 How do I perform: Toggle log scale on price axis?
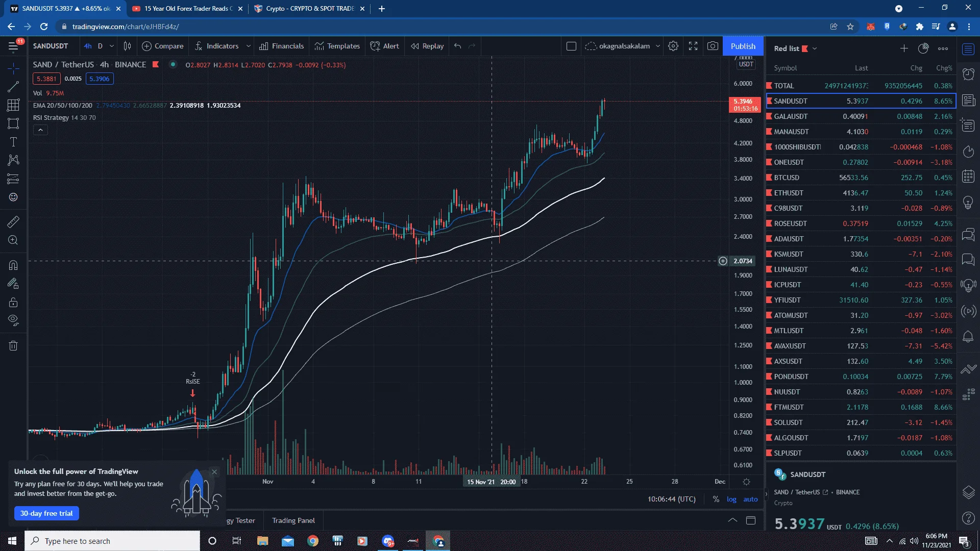click(731, 499)
